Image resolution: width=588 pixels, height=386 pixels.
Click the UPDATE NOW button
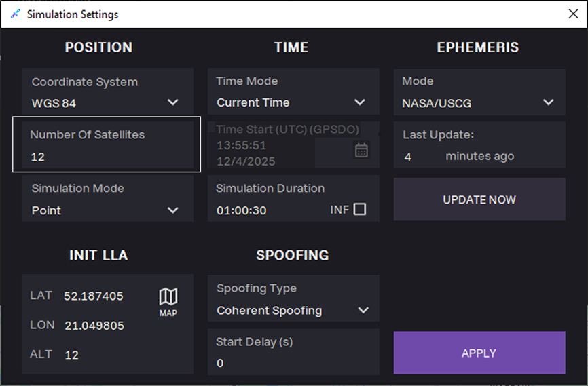[479, 199]
